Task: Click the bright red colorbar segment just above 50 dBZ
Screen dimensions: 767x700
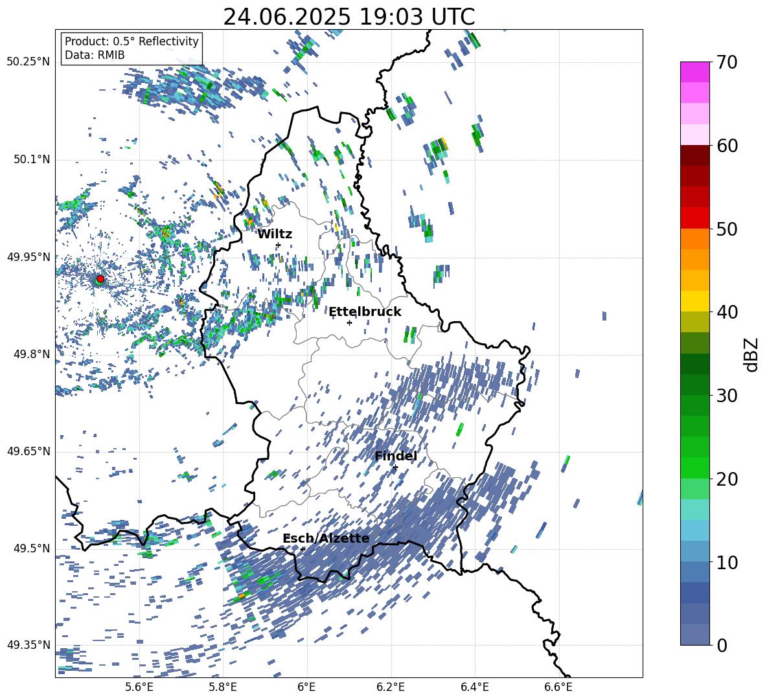Action: pos(695,218)
